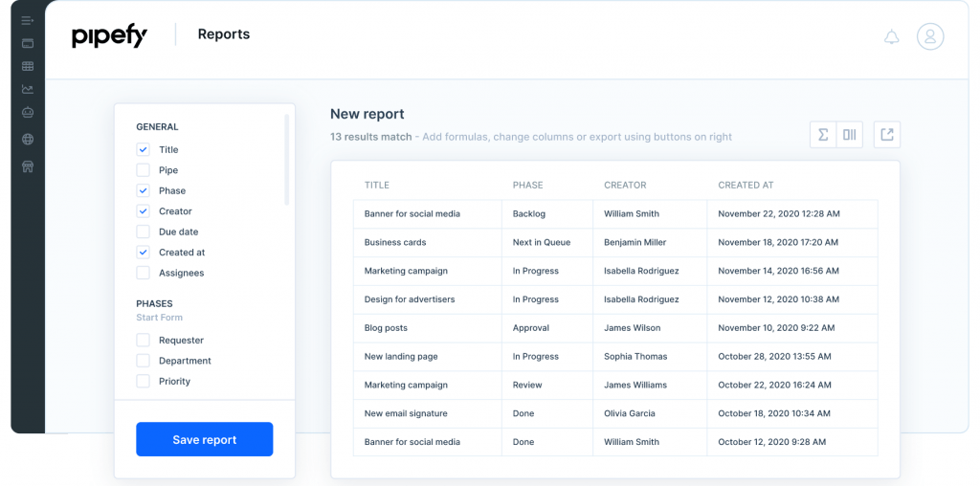
Task: Uncheck the Phase checkbox
Action: click(x=144, y=190)
